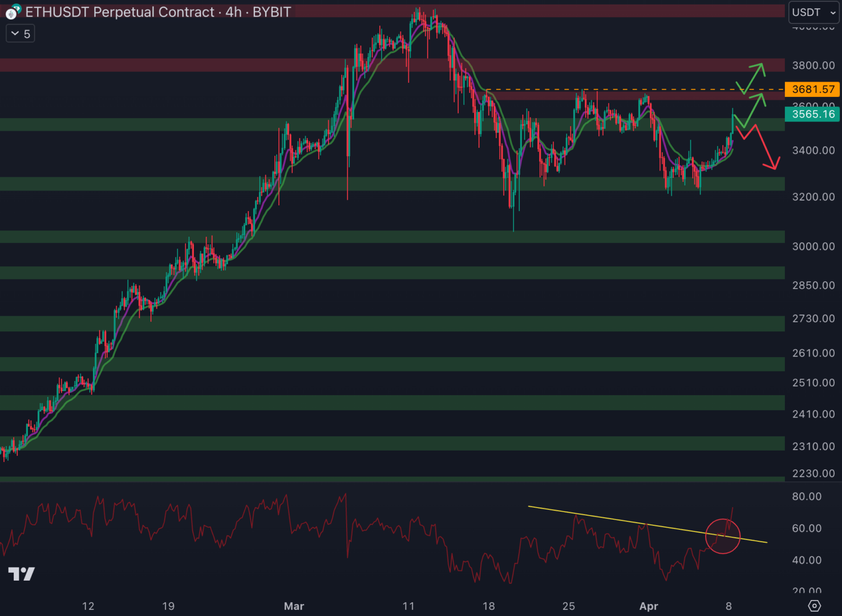Click the 19 date on time axis

point(168,606)
